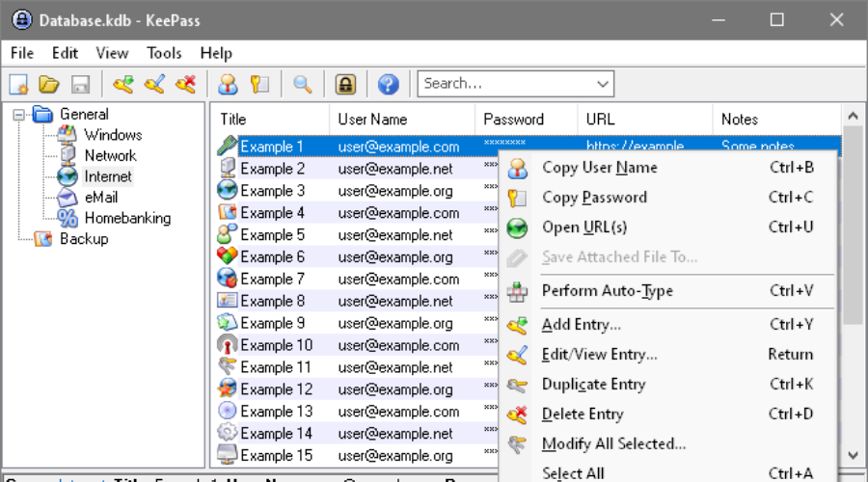
Task: Click the heart icon of Example 6
Action: click(227, 256)
